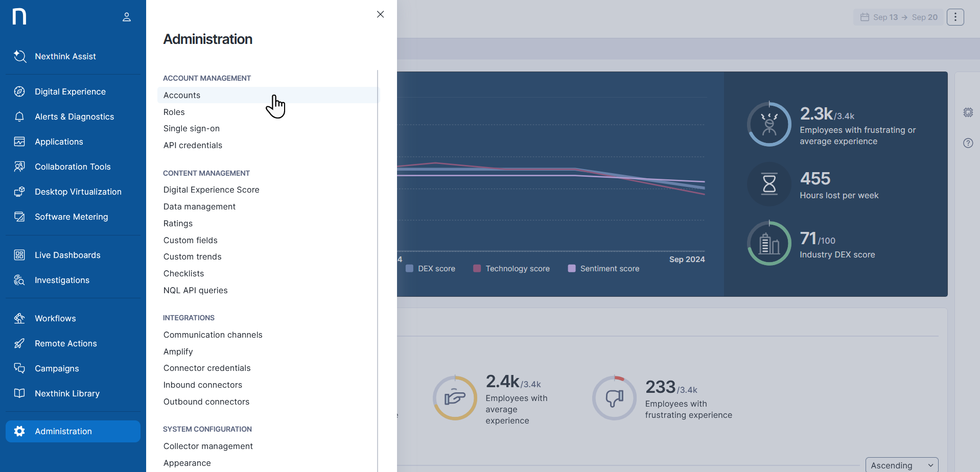Click the help question mark icon
980x472 pixels.
[x=968, y=143]
